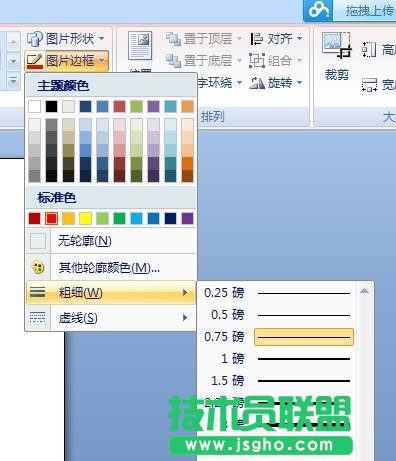Viewport: 396px width, 461px height.
Task: Pick white theme color swatch
Action: (34, 106)
